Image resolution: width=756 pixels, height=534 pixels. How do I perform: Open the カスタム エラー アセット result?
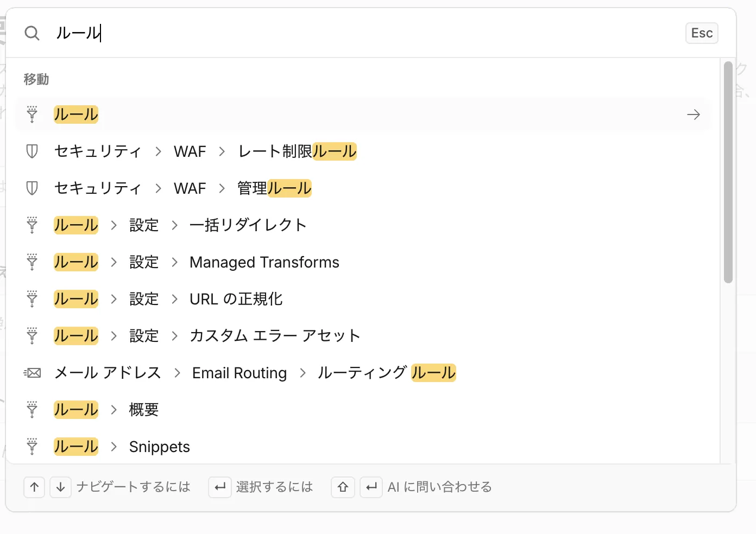point(363,336)
